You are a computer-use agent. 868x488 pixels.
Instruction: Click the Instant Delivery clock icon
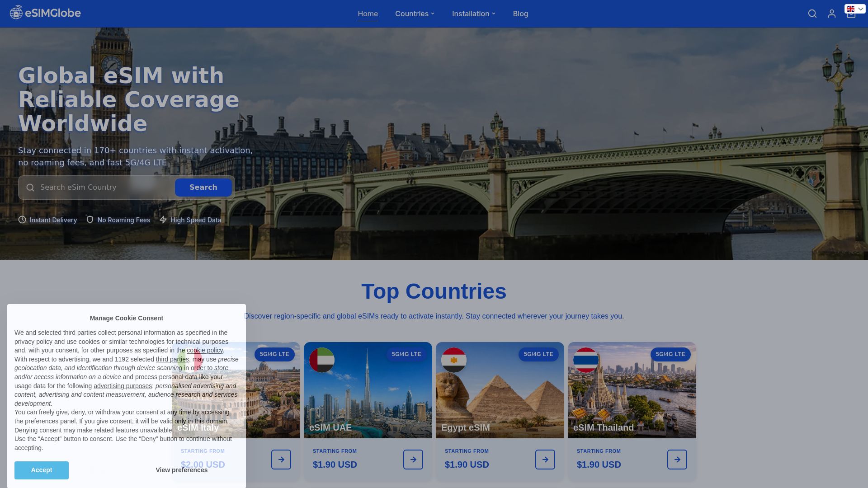tap(22, 220)
